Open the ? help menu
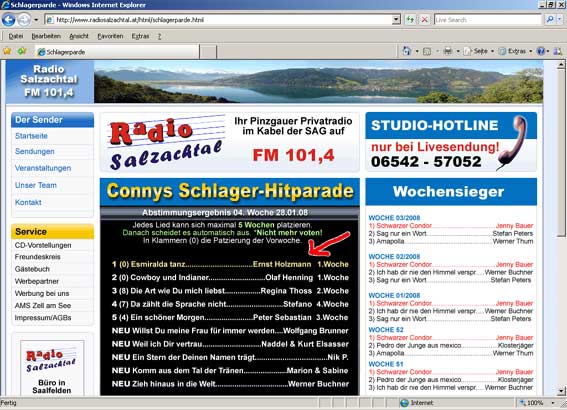 (x=159, y=36)
